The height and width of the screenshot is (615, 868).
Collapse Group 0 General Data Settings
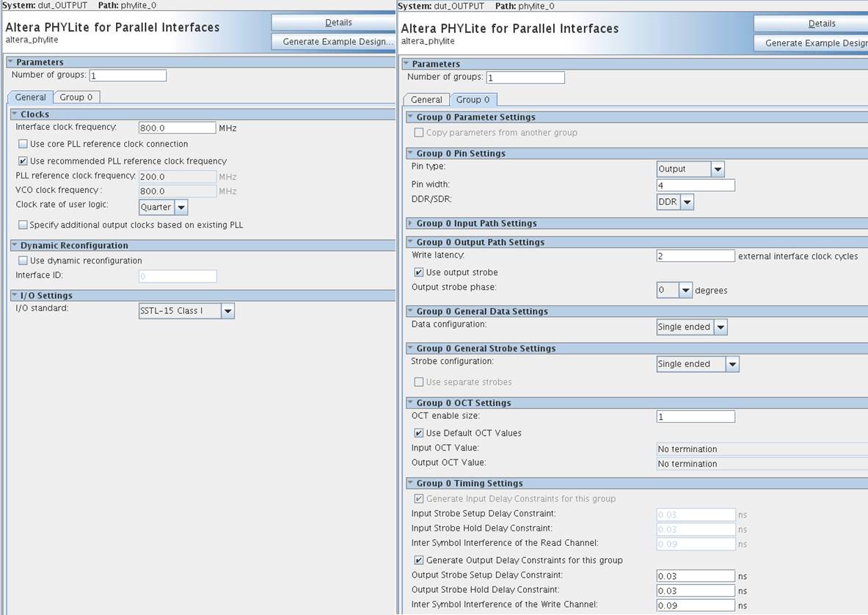410,311
